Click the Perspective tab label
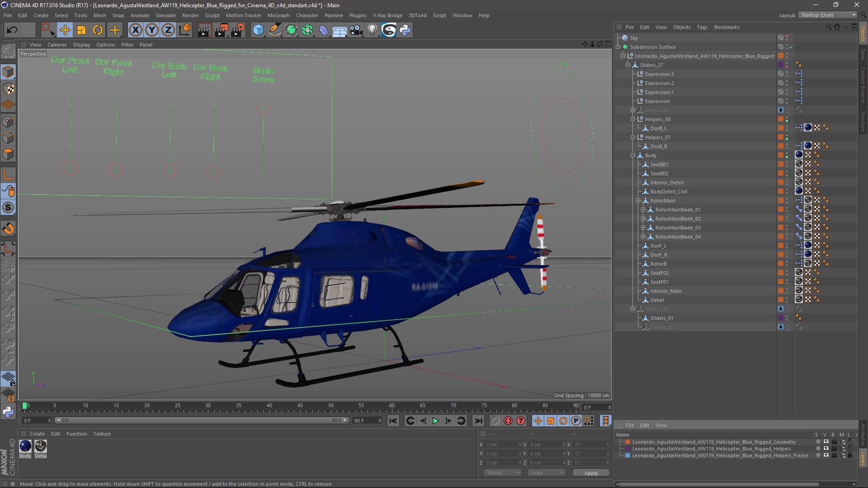Image resolution: width=868 pixels, height=488 pixels. coord(33,54)
